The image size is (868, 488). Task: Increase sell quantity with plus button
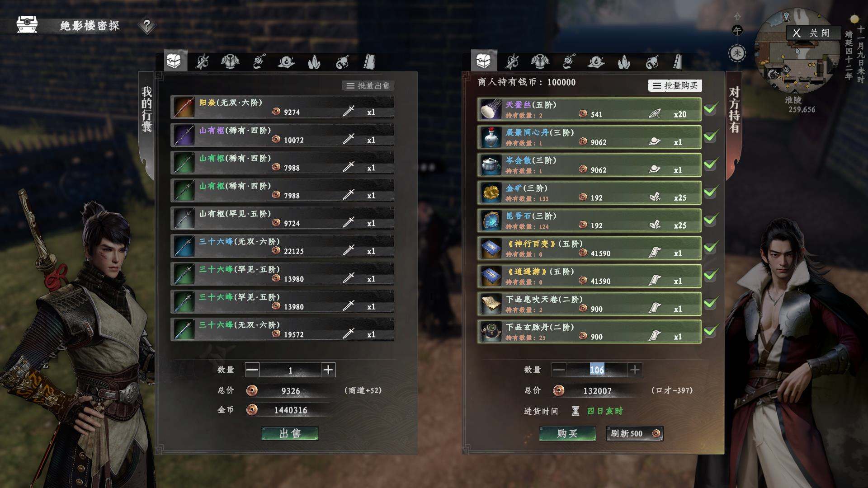click(328, 370)
